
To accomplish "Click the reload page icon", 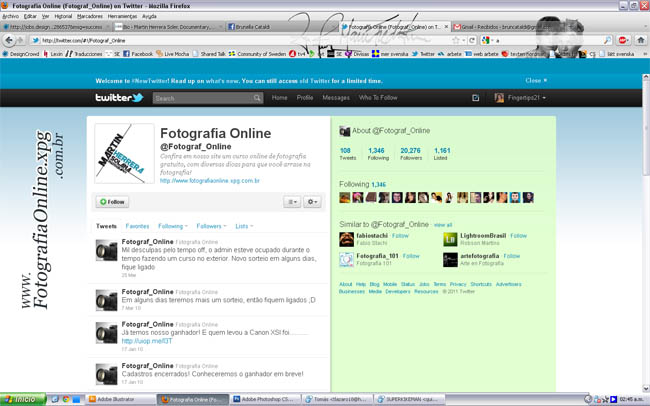I will click(472, 40).
